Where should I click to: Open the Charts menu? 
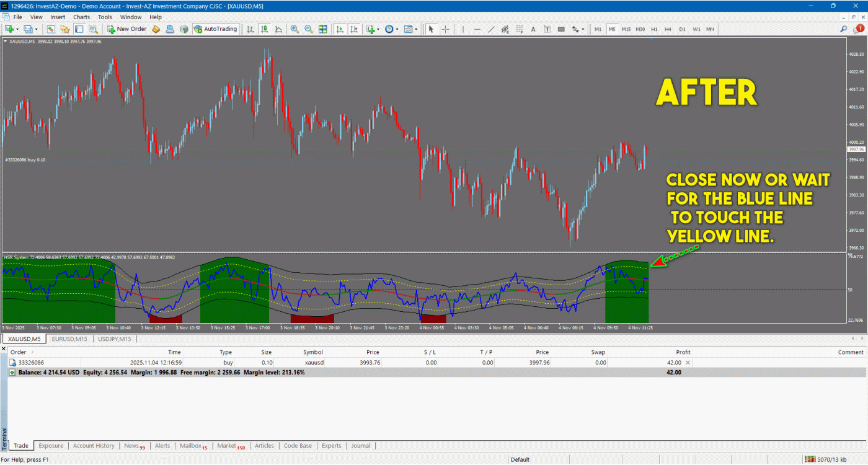tap(81, 17)
